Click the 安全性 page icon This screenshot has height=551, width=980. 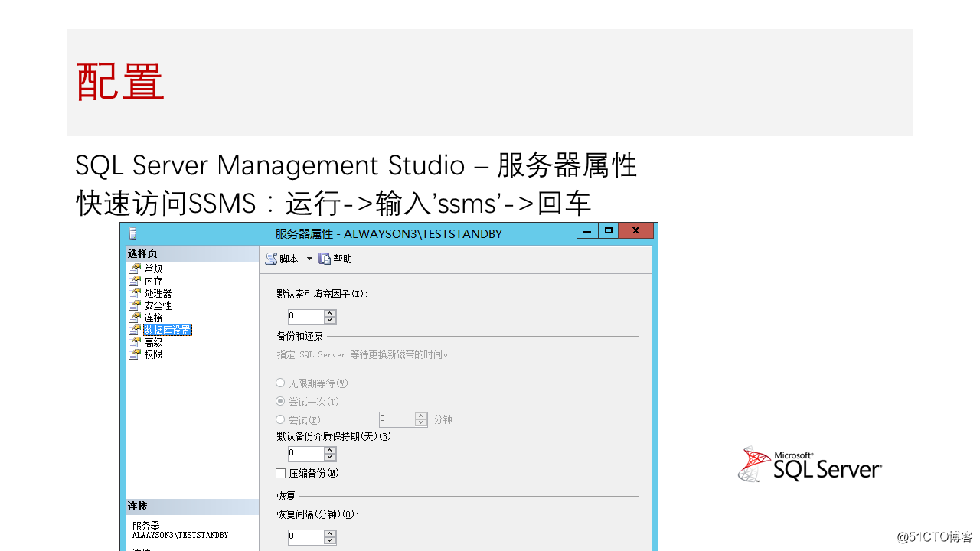[x=135, y=305]
